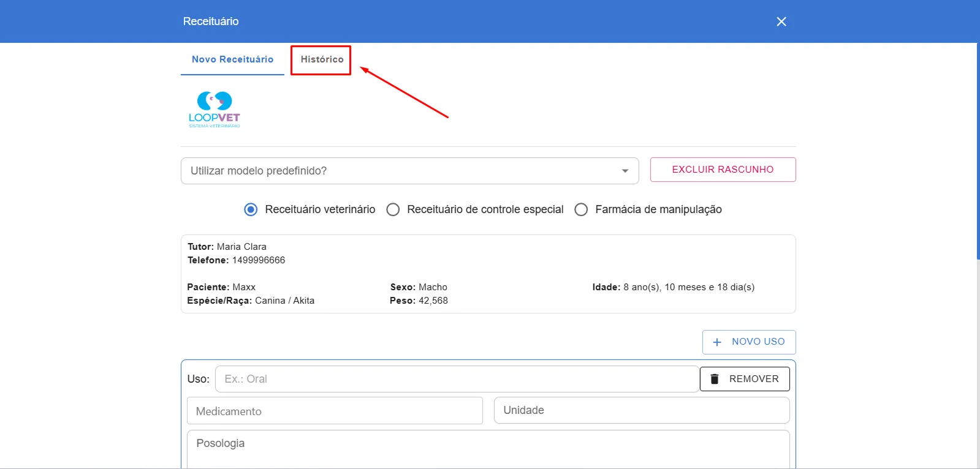Image resolution: width=980 pixels, height=469 pixels.
Task: Open the Novo Receituário tab
Action: (232, 59)
